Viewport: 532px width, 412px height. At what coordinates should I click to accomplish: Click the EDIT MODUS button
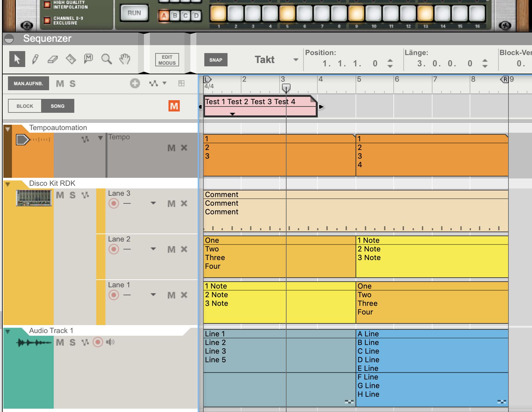click(167, 60)
